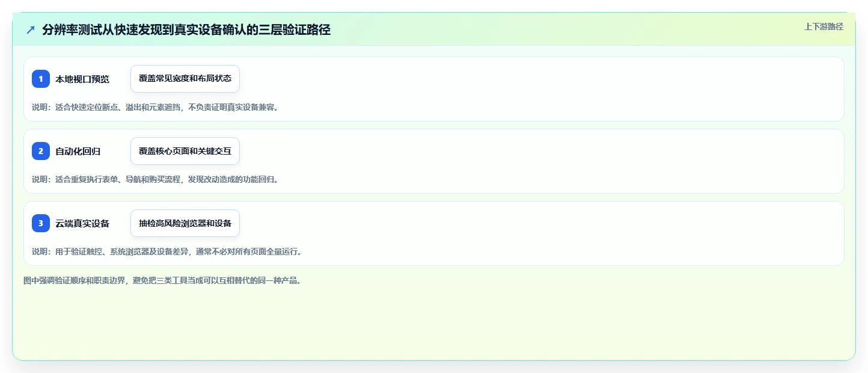
Task: Click the 本地视口预览 step title
Action: [x=82, y=79]
